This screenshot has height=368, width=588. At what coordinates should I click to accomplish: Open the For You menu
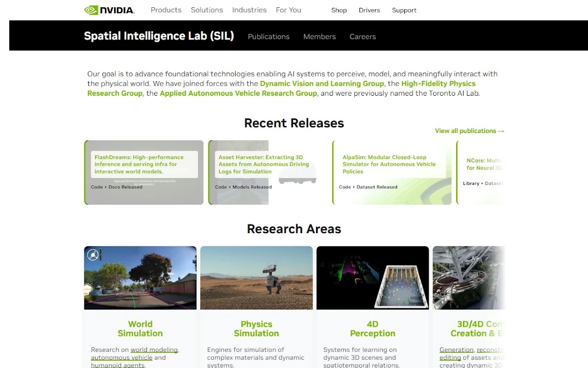point(289,10)
